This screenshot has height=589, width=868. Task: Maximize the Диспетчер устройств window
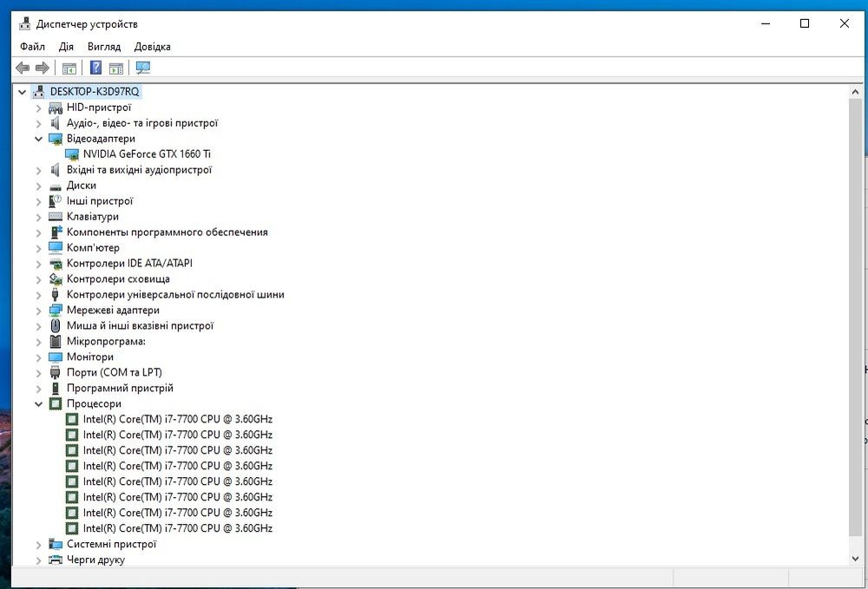pos(805,23)
